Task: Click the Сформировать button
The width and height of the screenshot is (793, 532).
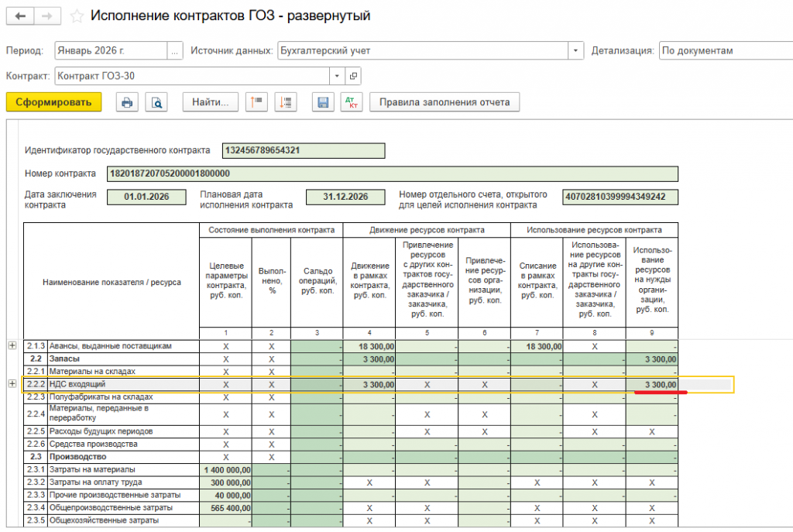Action: tap(53, 102)
